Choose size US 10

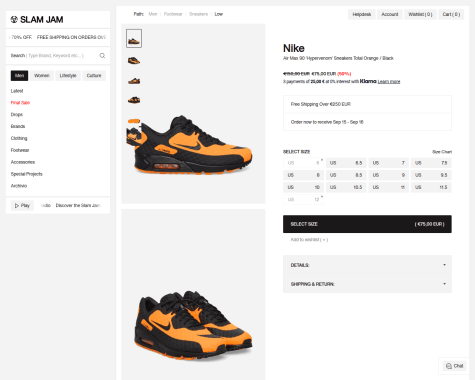pos(303,187)
